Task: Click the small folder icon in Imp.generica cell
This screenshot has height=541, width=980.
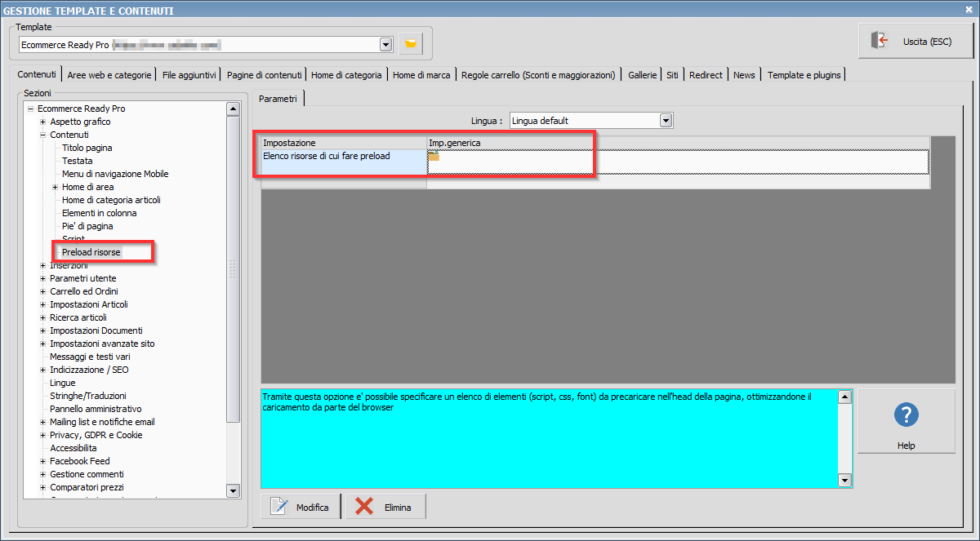Action: point(434,156)
